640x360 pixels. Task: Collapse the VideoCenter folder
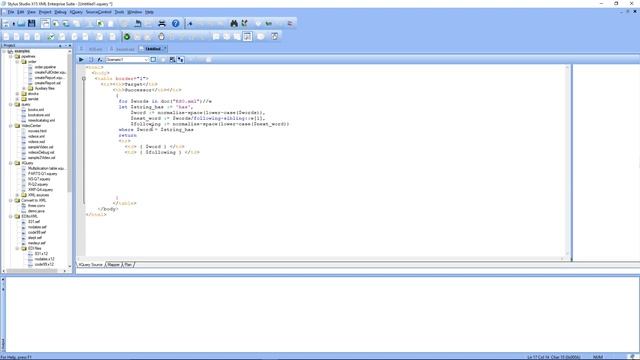[11, 126]
